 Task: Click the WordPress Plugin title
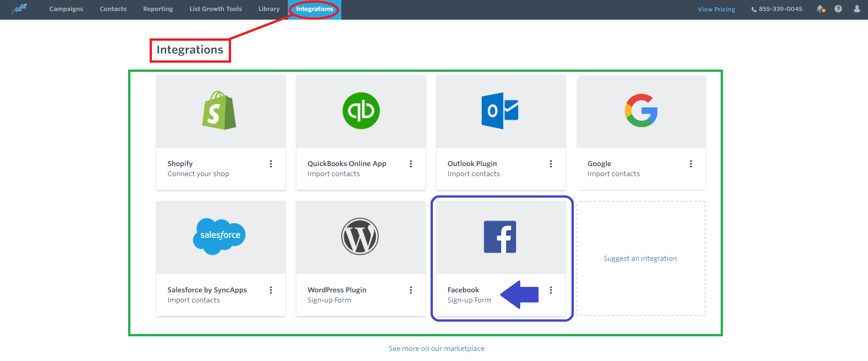pos(337,290)
